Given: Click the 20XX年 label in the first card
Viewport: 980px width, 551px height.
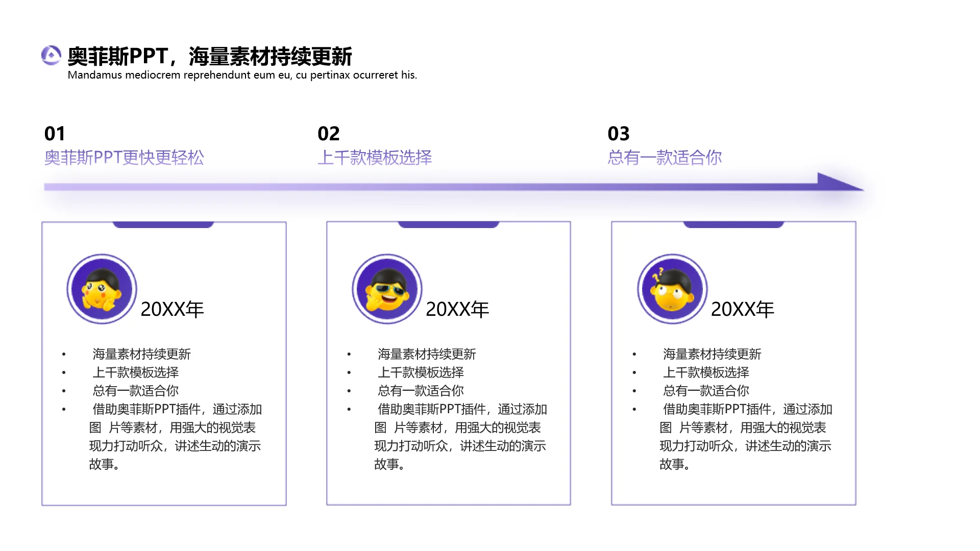Looking at the screenshot, I should [172, 309].
